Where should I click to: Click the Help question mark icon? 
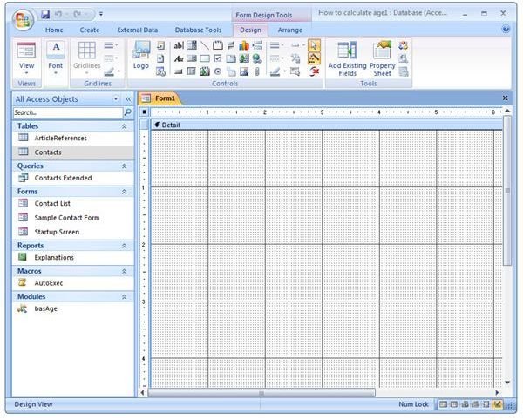(x=506, y=29)
